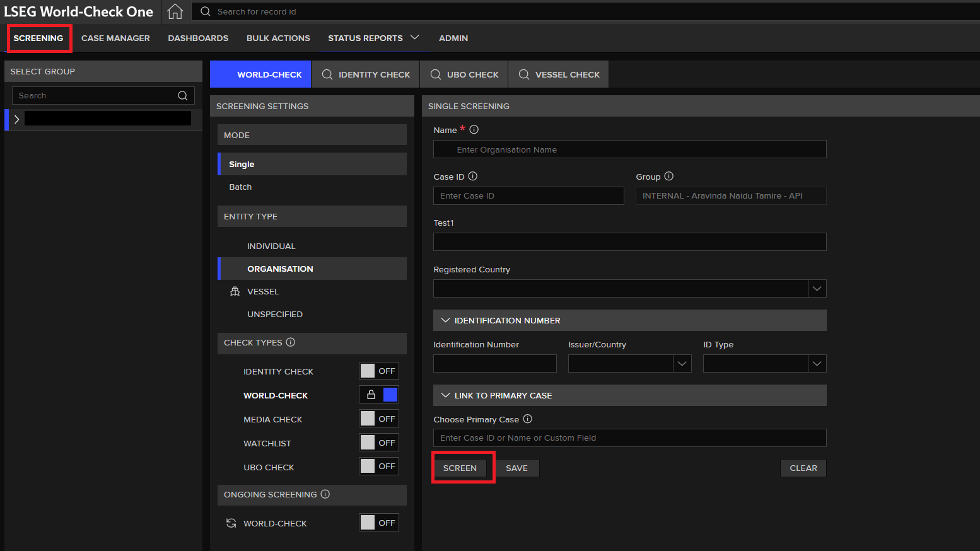Switch to the Vessel Check tab
Viewport: 980px width, 551px height.
pyautogui.click(x=559, y=74)
